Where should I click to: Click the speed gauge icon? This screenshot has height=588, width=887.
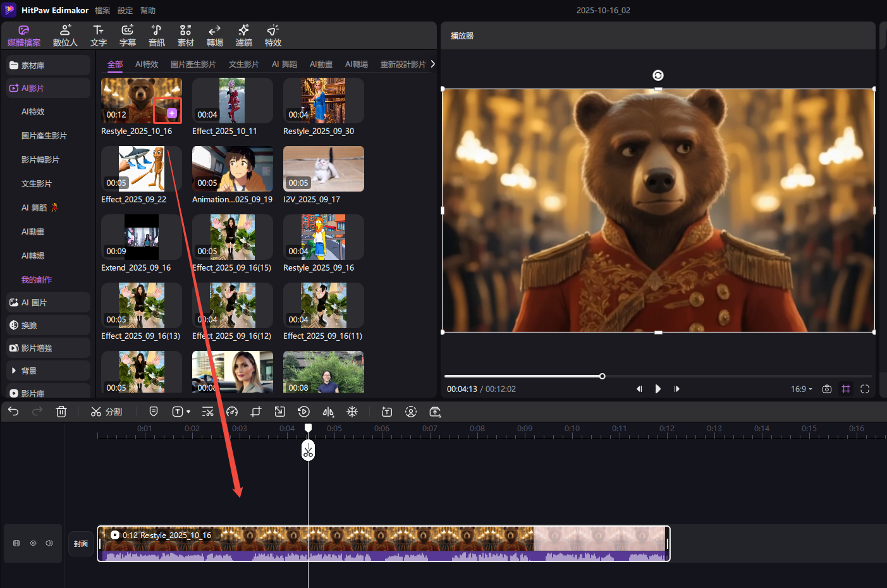point(232,412)
